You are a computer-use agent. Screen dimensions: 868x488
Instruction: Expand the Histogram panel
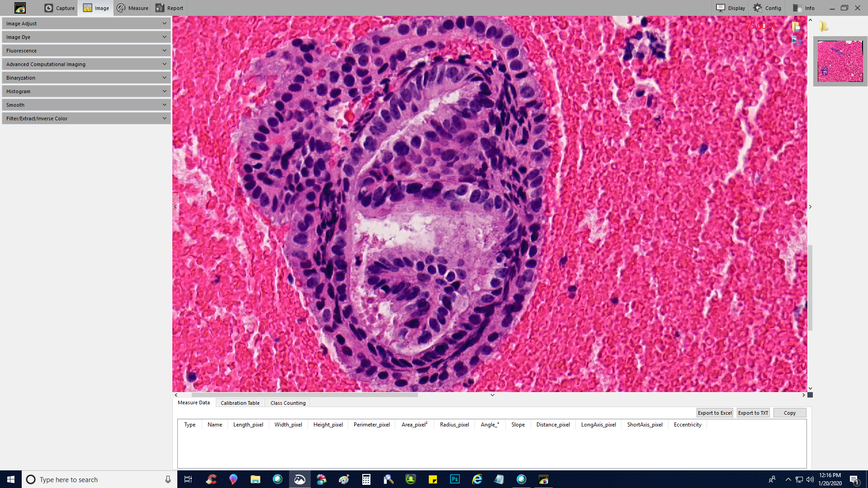86,91
